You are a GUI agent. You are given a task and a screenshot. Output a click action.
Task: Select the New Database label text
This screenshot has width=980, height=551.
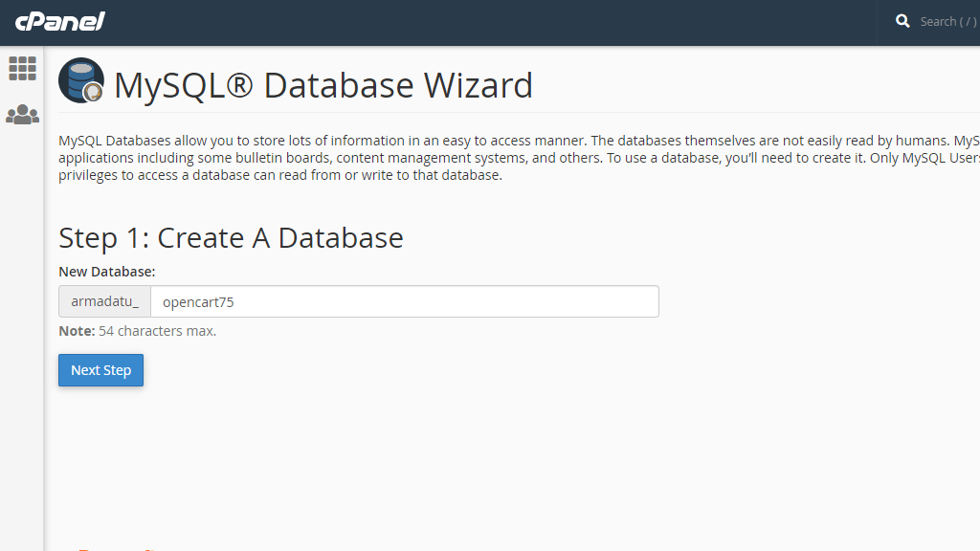pos(106,271)
